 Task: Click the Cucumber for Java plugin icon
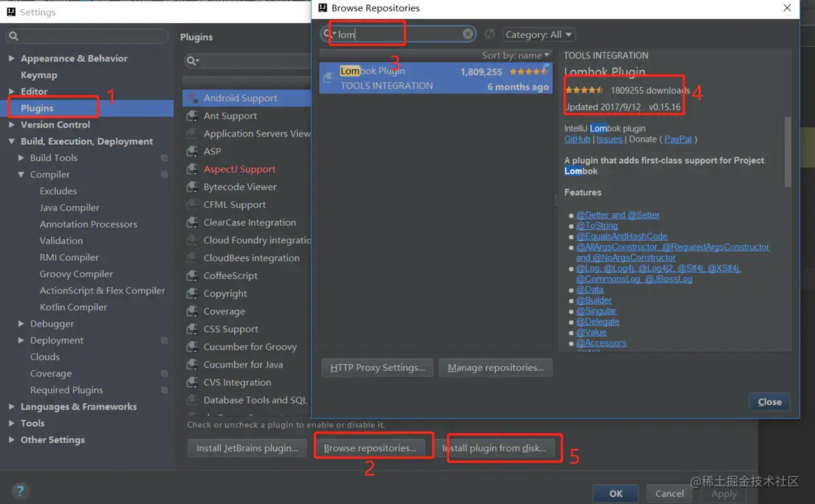tap(192, 365)
